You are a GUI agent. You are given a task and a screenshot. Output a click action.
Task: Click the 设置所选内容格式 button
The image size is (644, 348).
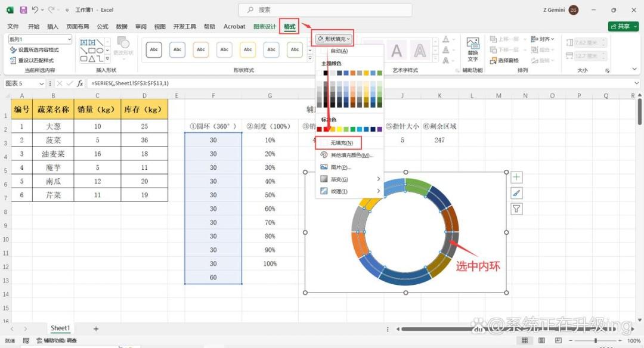pos(35,49)
